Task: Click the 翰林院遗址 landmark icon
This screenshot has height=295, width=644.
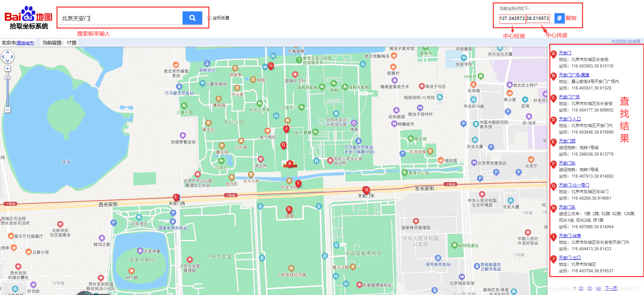Action: click(454, 245)
